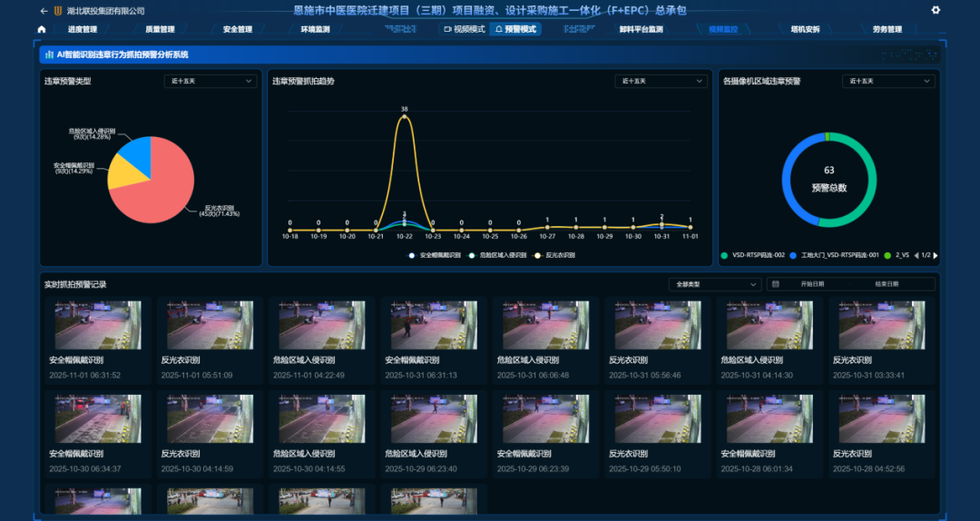Toggle 危险区域入侵识别 series in trend chart legend

pyautogui.click(x=497, y=256)
